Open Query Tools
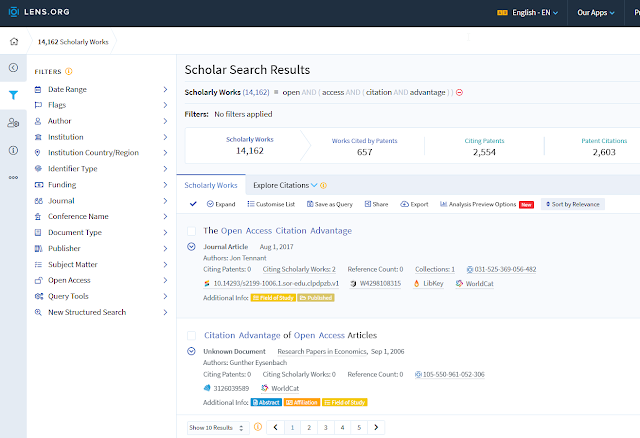640x438 pixels. pos(101,296)
